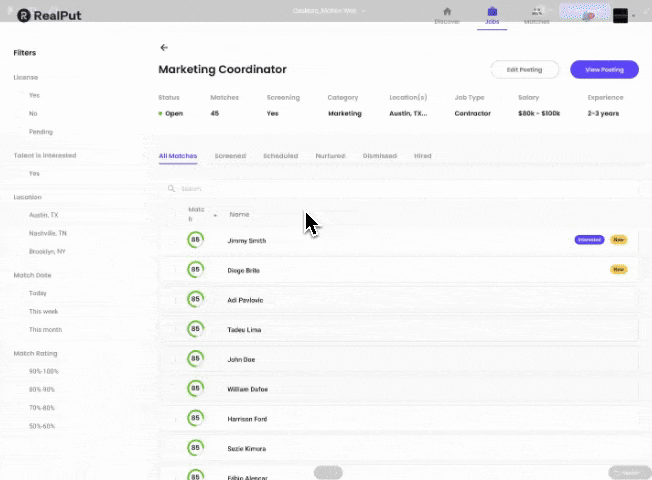Expand the user profile menu arrow
Viewport: 652px width, 480px height.
click(633, 16)
